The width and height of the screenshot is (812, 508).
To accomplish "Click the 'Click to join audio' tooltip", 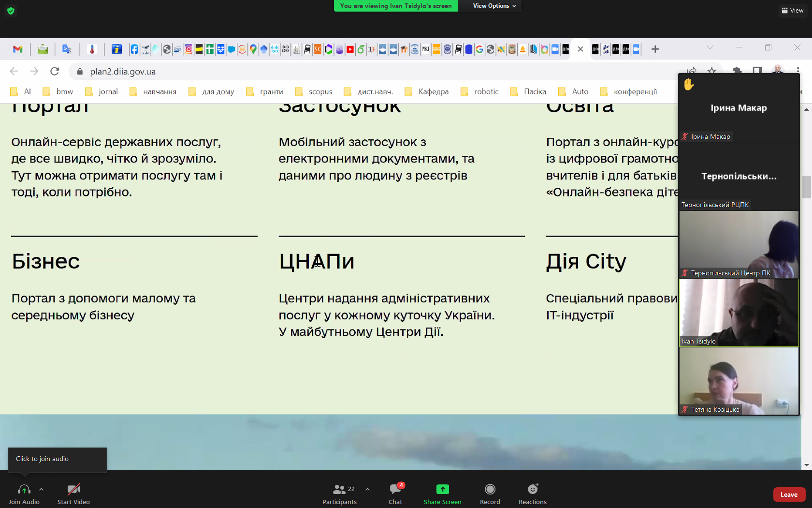I will pos(58,459).
